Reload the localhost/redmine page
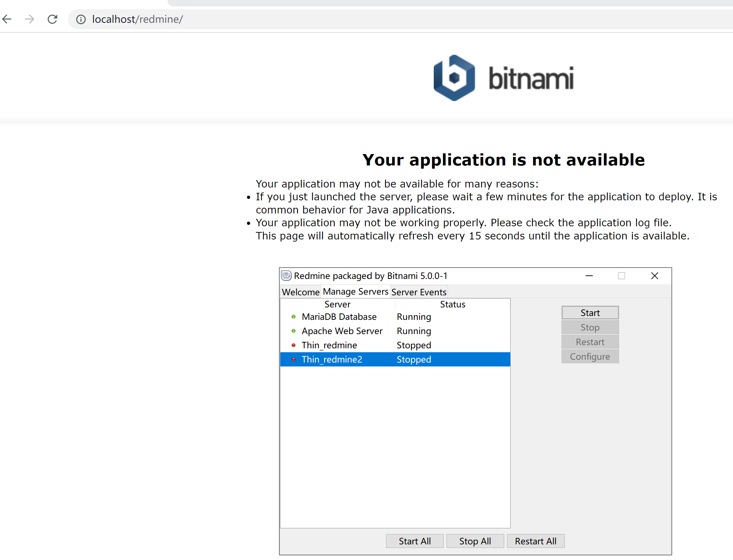This screenshot has width=733, height=560. tap(52, 19)
